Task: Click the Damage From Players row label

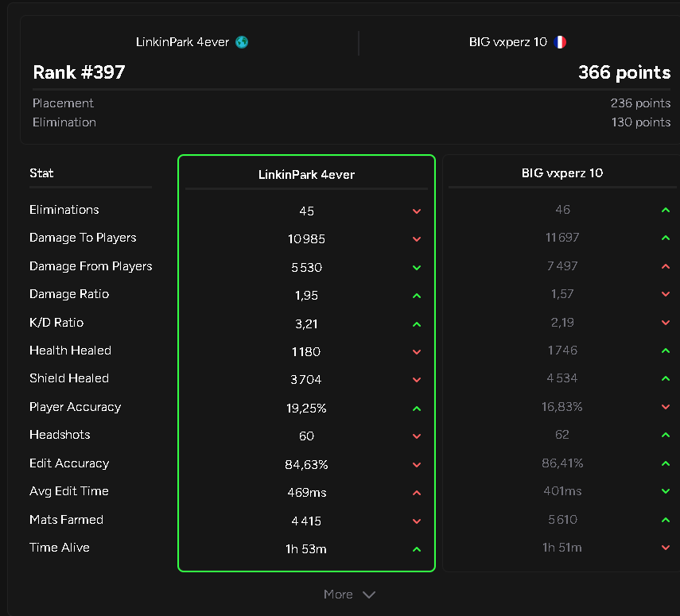Action: [x=91, y=266]
